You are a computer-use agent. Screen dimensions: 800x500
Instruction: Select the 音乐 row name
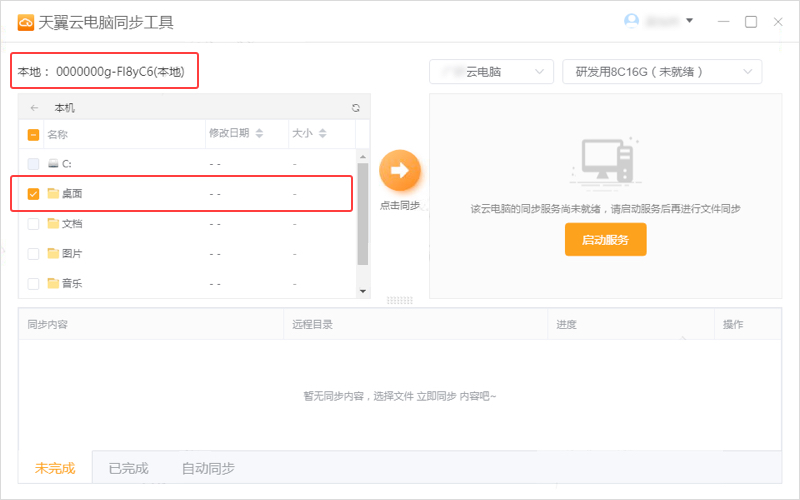coord(72,283)
